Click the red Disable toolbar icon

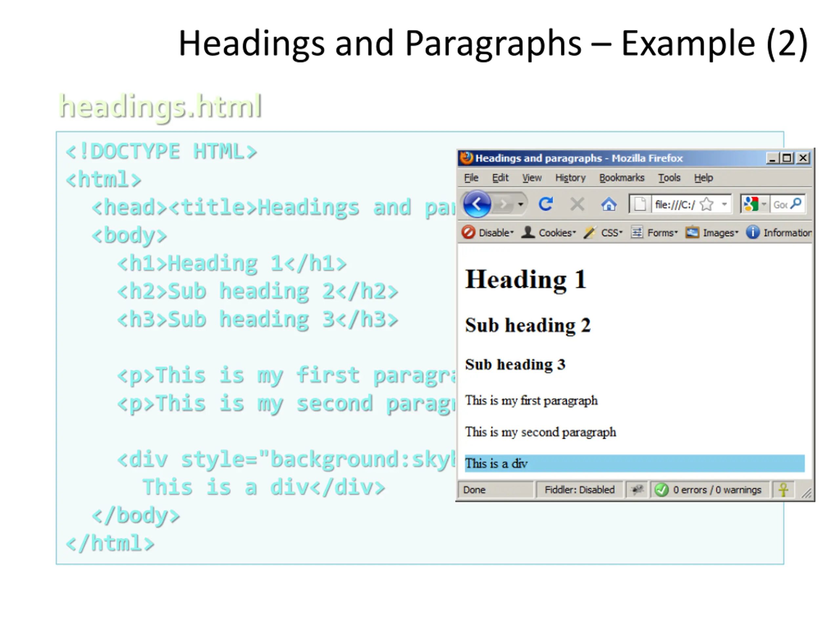pos(468,232)
